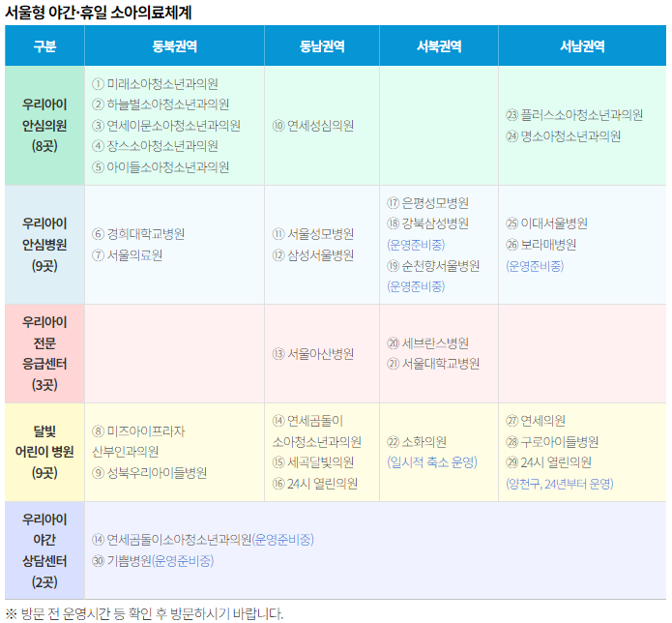Viewport: 672px width, 623px height.
Task: Click the 동남권역 column header
Action: [x=322, y=45]
